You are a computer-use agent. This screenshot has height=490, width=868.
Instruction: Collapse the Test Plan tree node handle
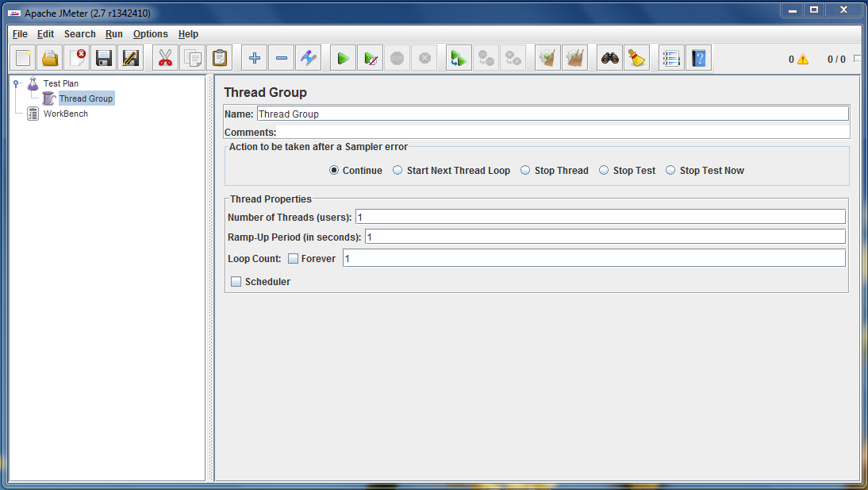click(x=16, y=83)
